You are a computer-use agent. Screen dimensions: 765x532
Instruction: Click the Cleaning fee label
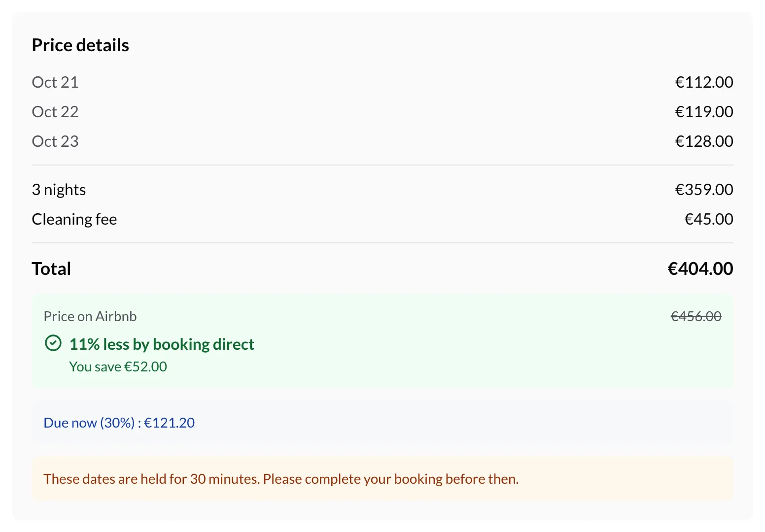[x=74, y=219]
